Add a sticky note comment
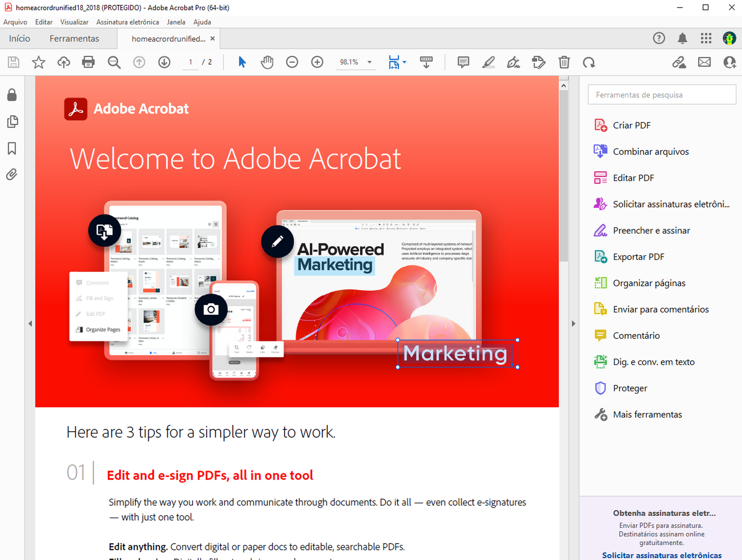Screen dimensions: 742x560 coord(463,63)
